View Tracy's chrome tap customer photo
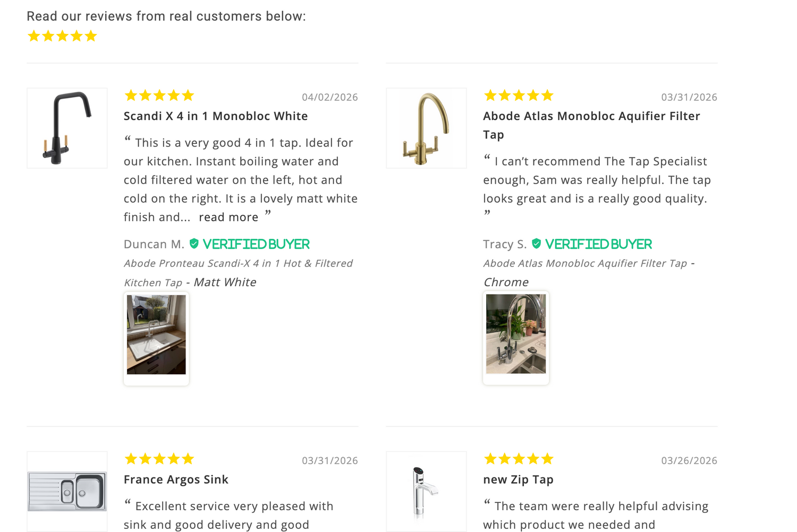 coord(515,334)
